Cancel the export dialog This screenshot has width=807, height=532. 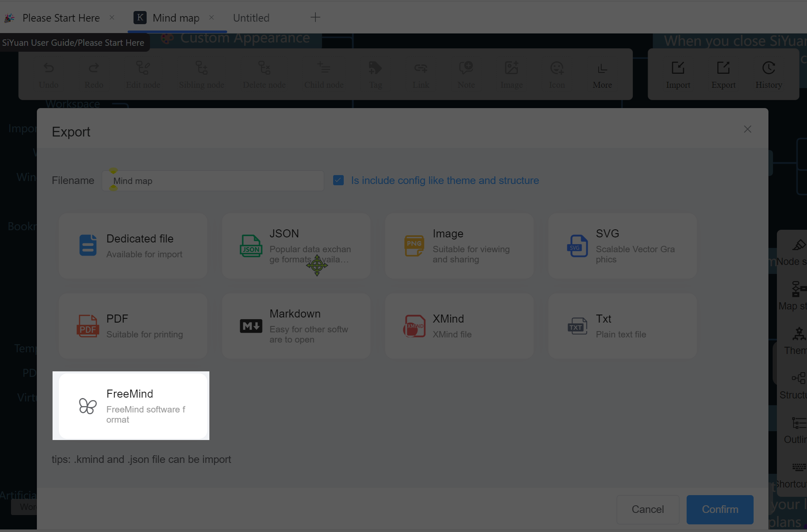[x=648, y=510]
